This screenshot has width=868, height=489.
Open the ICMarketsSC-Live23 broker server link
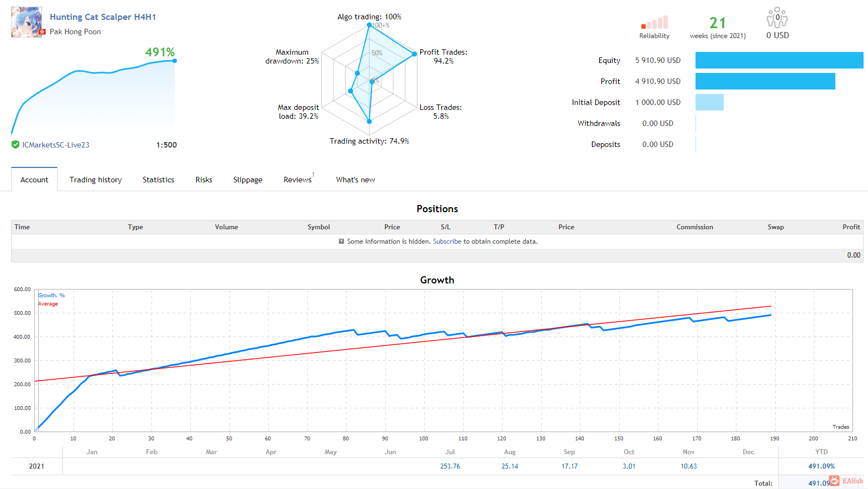56,145
